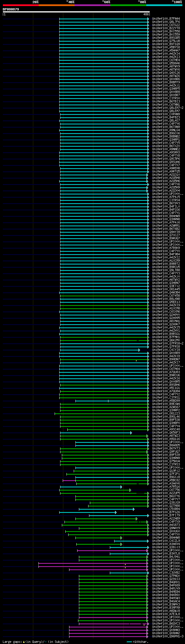Click the green ~80% identity legend segment
Viewport: 185px width, 644px height.
pos(128,5)
